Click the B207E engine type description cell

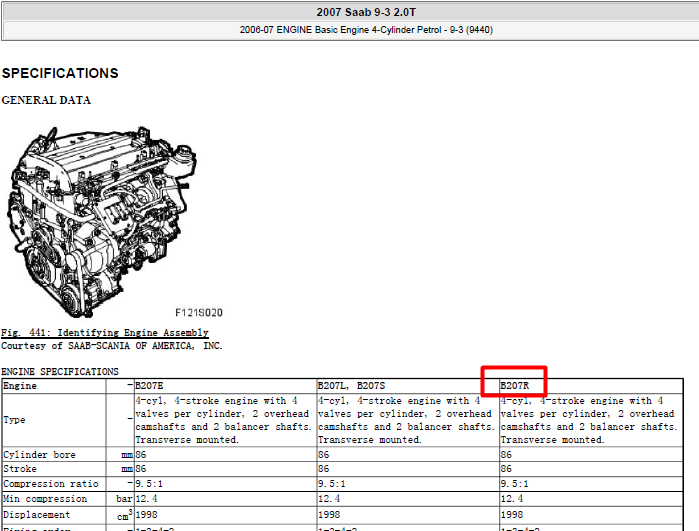point(225,420)
